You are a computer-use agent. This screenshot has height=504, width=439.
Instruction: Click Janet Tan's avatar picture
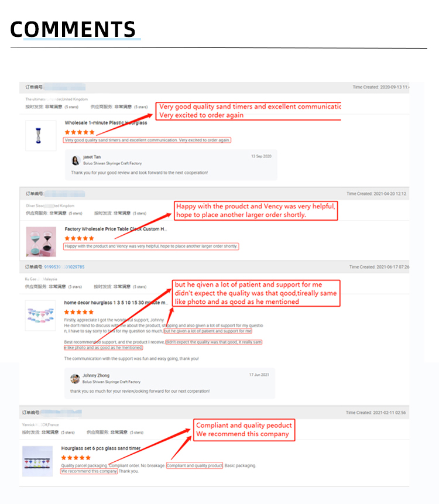point(76,160)
